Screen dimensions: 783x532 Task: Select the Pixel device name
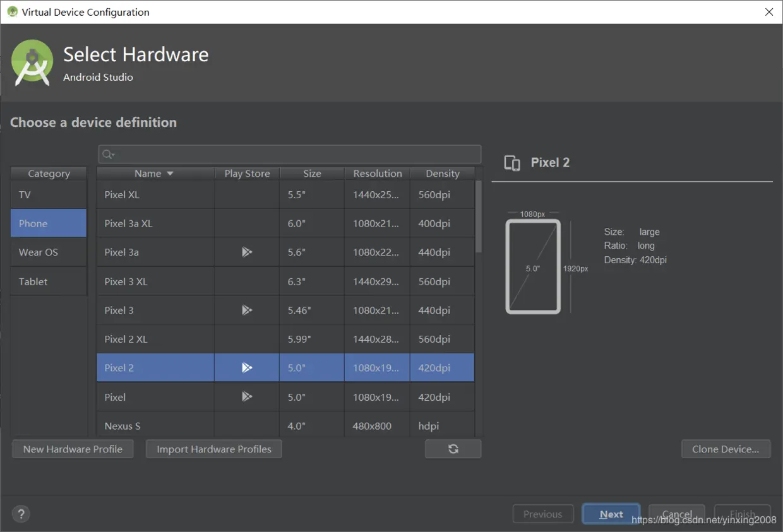point(115,397)
